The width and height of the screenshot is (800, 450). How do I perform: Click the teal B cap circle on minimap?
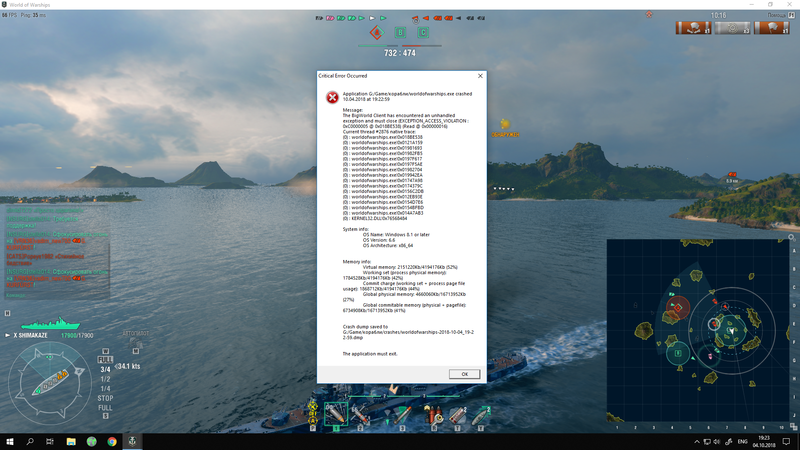678,353
